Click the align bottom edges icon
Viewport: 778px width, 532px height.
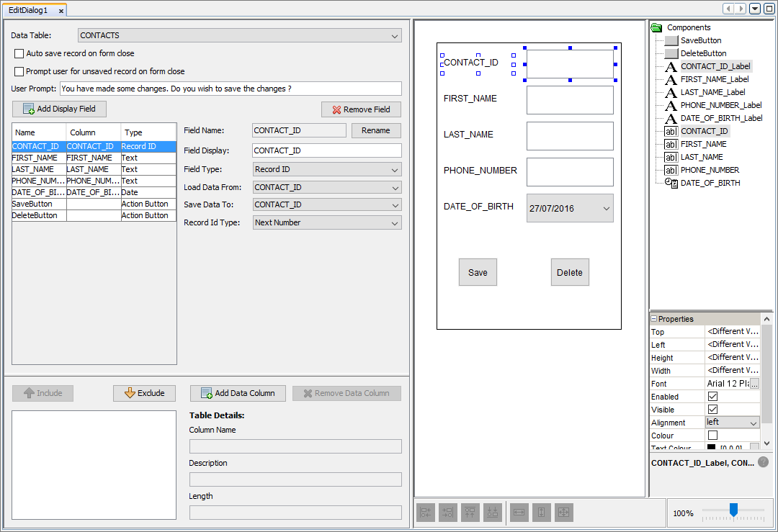coord(492,512)
